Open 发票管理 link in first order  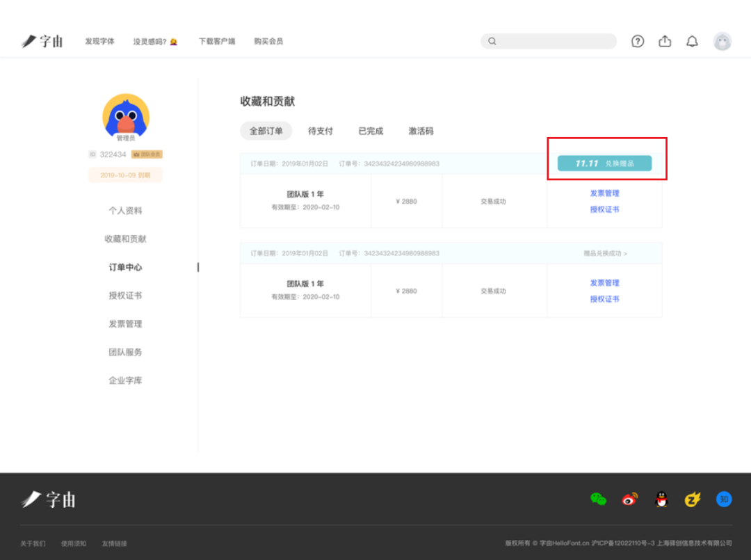604,193
